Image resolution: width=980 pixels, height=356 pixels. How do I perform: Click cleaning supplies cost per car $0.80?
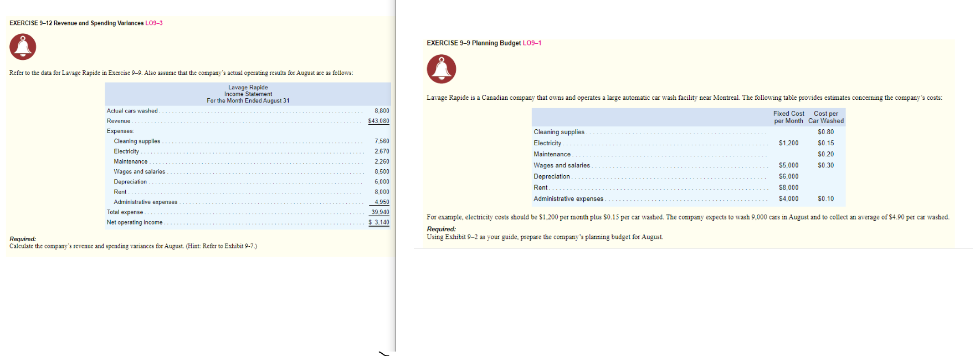click(825, 132)
